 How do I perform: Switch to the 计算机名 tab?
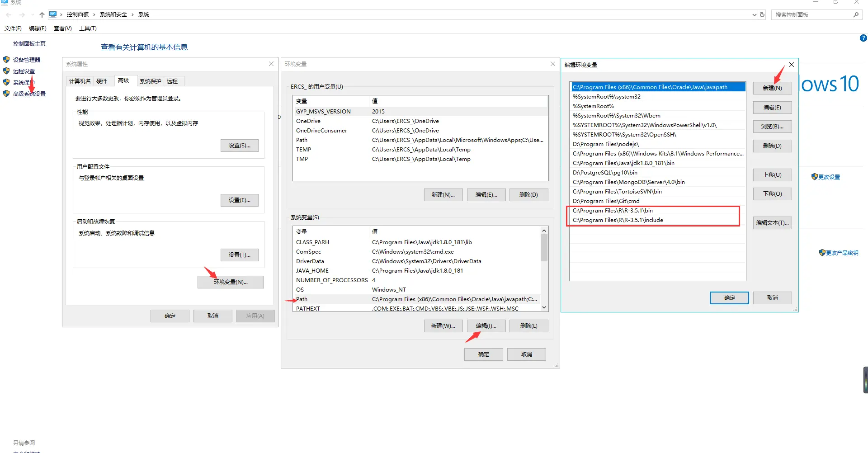[80, 81]
